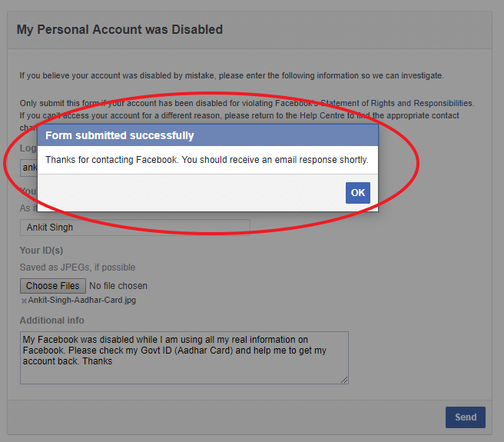Image resolution: width=504 pixels, height=442 pixels.
Task: Click the My Personal Account was Disabled heading
Action: click(120, 30)
